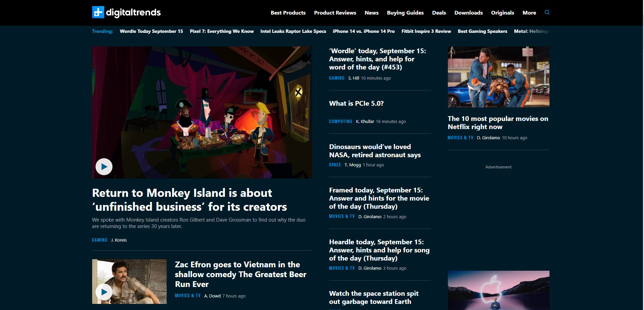644x310 pixels.
Task: Select MOVIES & TV tag under Framed article
Action: [x=342, y=216]
